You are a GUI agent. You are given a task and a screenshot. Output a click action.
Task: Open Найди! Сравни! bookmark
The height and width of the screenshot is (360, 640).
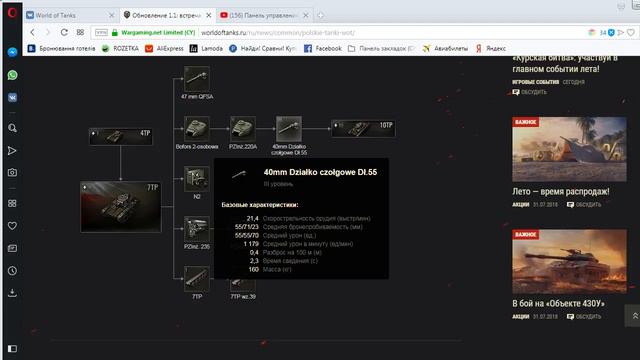[x=262, y=49]
